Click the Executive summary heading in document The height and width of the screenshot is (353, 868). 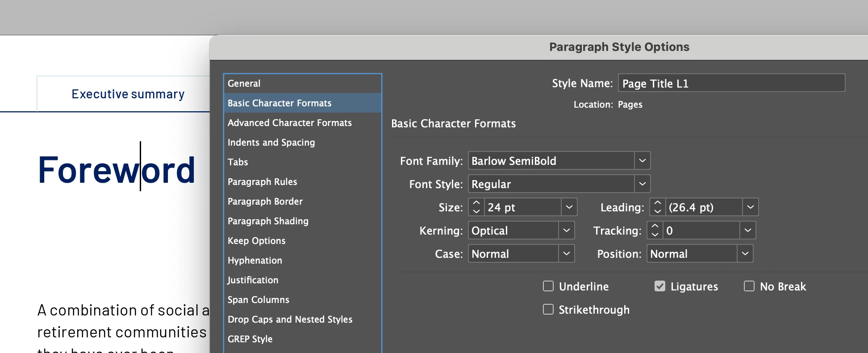(x=128, y=94)
